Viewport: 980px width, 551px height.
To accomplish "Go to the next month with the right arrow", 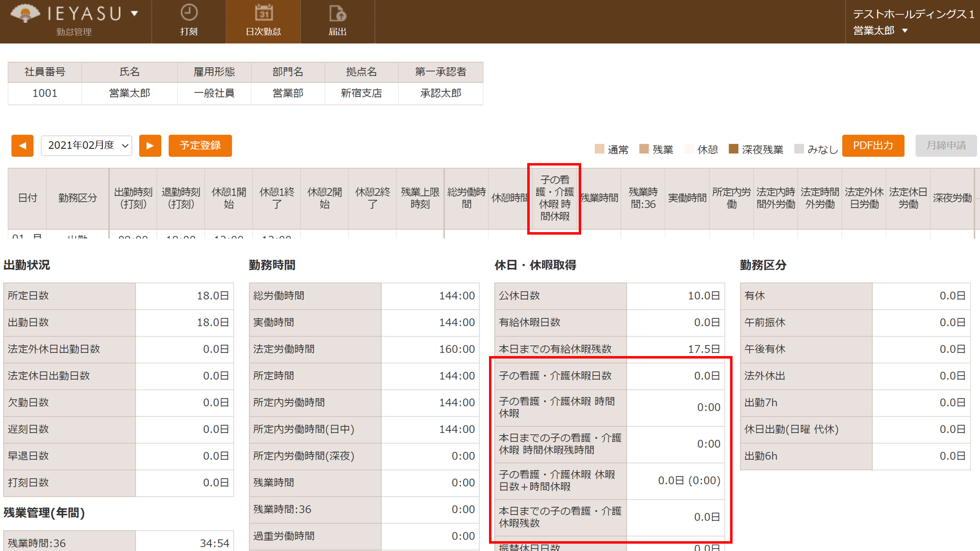I will 150,145.
